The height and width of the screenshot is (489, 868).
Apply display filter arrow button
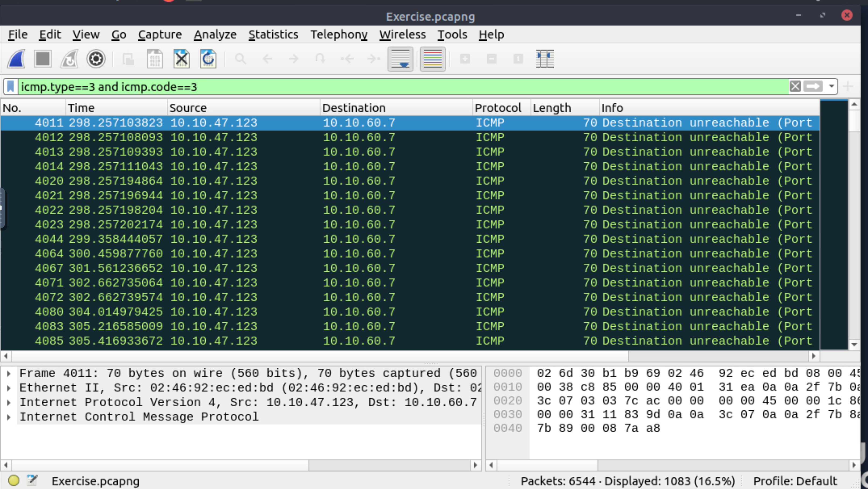(813, 87)
